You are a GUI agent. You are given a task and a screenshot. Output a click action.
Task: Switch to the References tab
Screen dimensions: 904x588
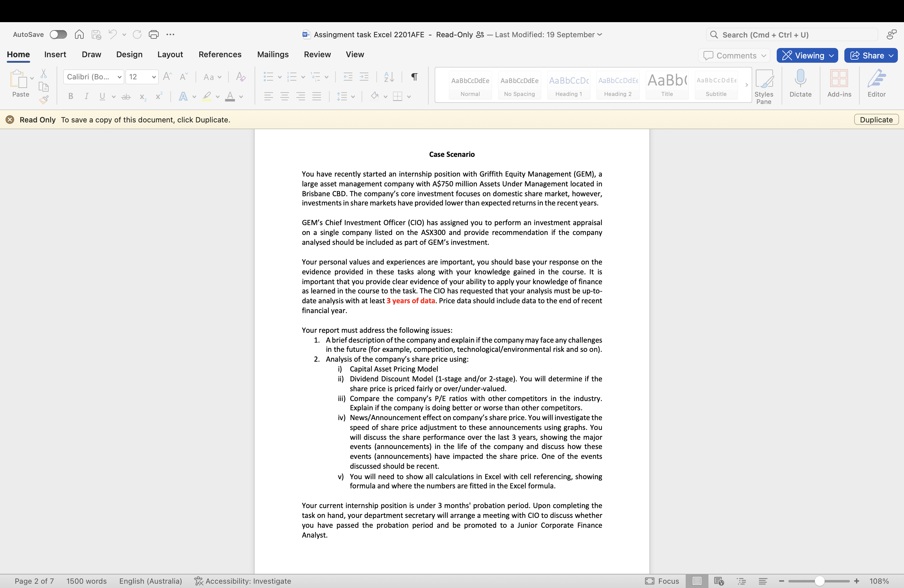tap(220, 54)
